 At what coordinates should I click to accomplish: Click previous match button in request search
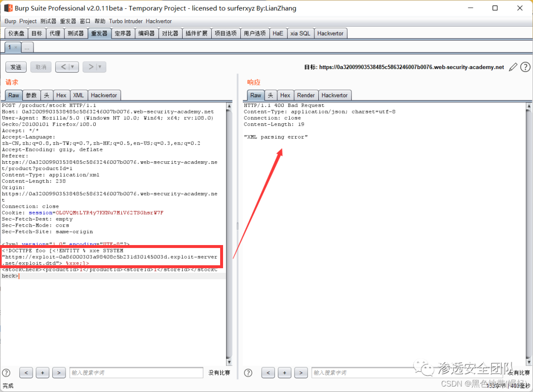click(x=26, y=373)
